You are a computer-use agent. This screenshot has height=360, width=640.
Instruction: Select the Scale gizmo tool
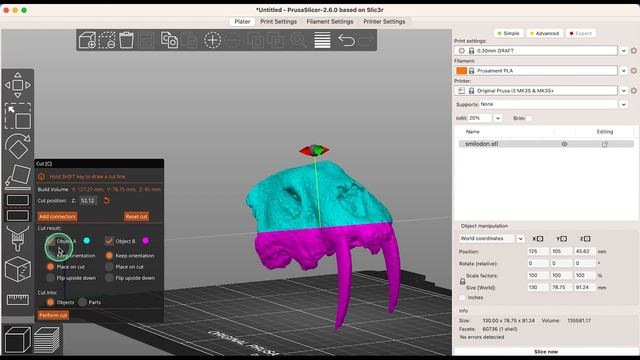click(18, 116)
